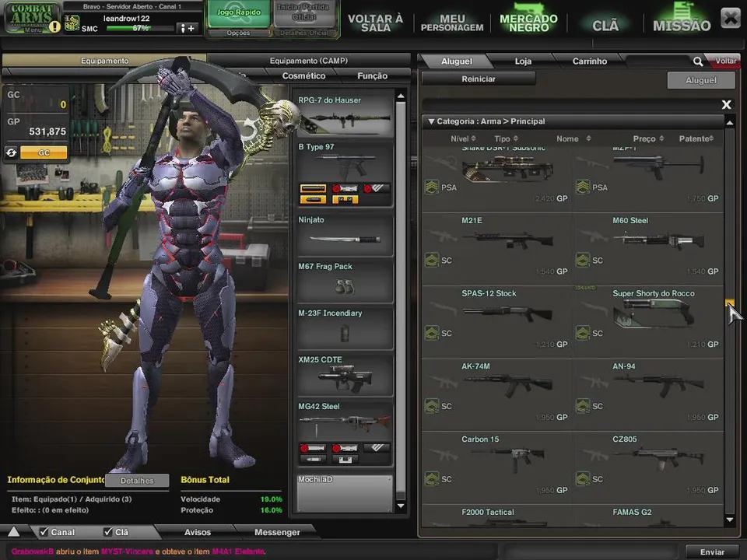Expand the chat panel triangle
Image resolution: width=747 pixels, height=560 pixels.
pyautogui.click(x=14, y=531)
